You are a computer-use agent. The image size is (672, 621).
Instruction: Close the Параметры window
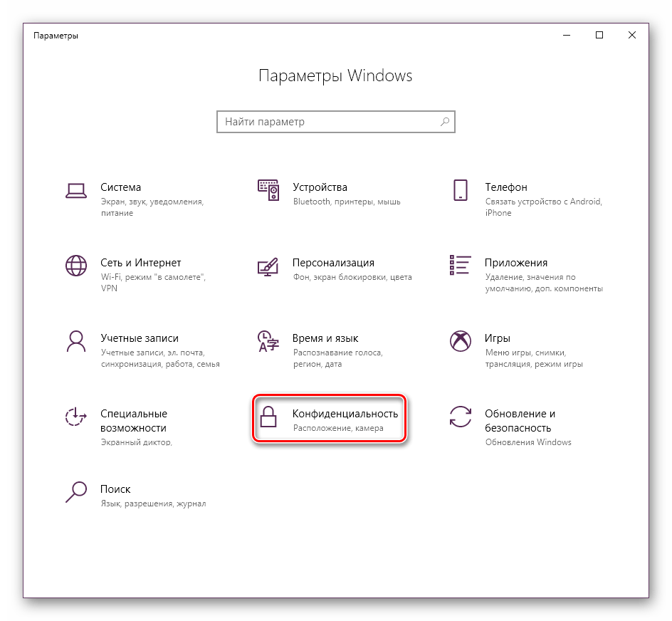pos(632,35)
